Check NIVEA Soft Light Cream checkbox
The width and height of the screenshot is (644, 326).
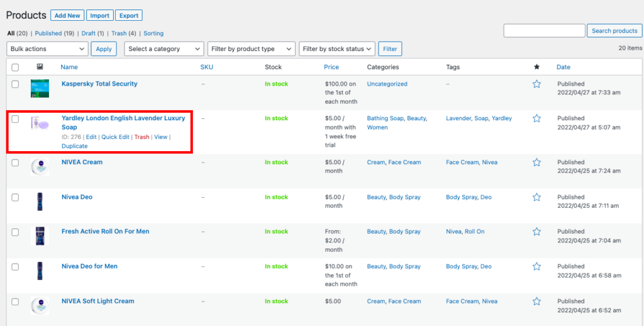[x=15, y=301]
